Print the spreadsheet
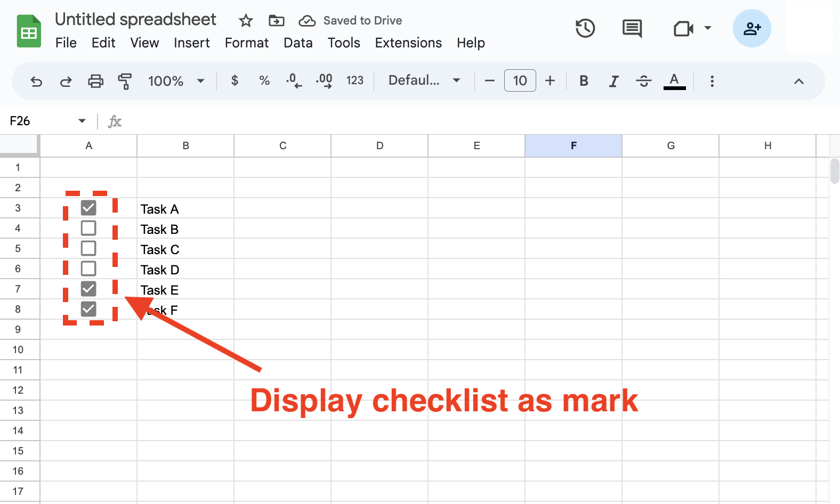The height and width of the screenshot is (504, 840). pyautogui.click(x=96, y=81)
